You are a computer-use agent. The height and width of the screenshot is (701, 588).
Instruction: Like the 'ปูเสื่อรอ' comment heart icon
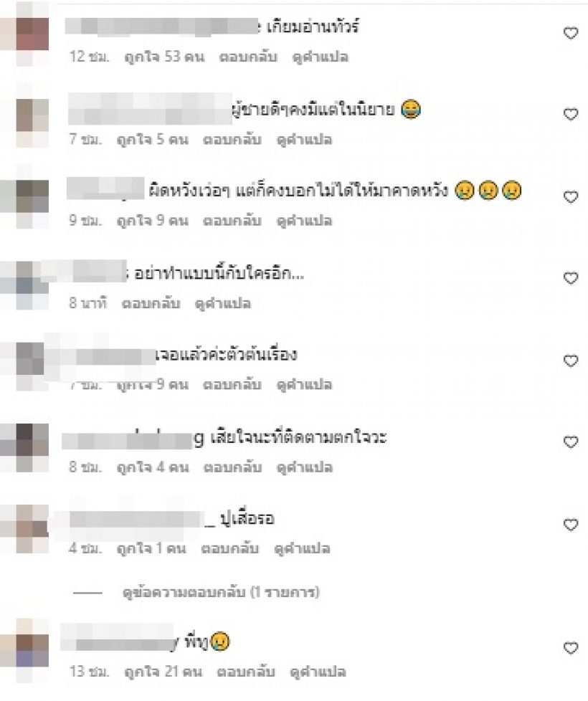point(571,524)
